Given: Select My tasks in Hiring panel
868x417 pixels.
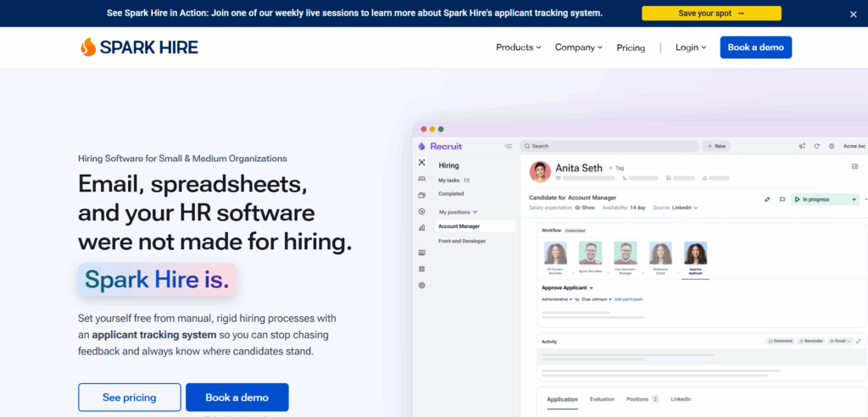Looking at the screenshot, I should tap(453, 180).
